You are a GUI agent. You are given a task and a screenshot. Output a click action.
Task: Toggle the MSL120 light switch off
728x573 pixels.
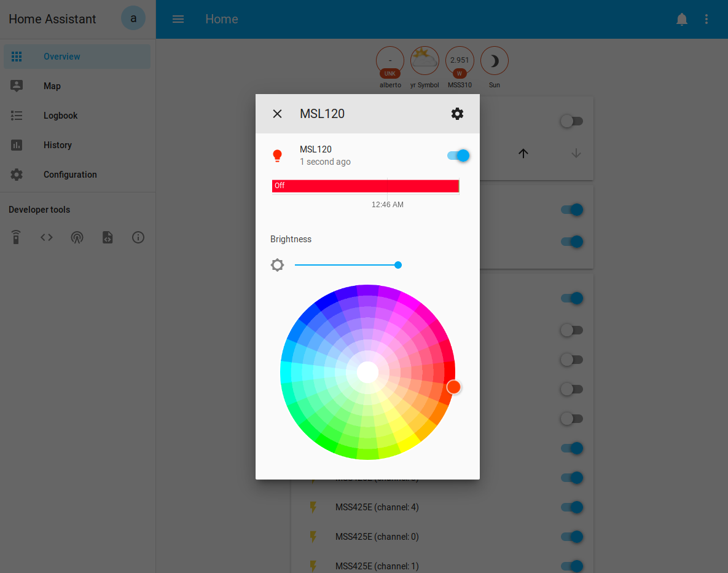tap(458, 156)
